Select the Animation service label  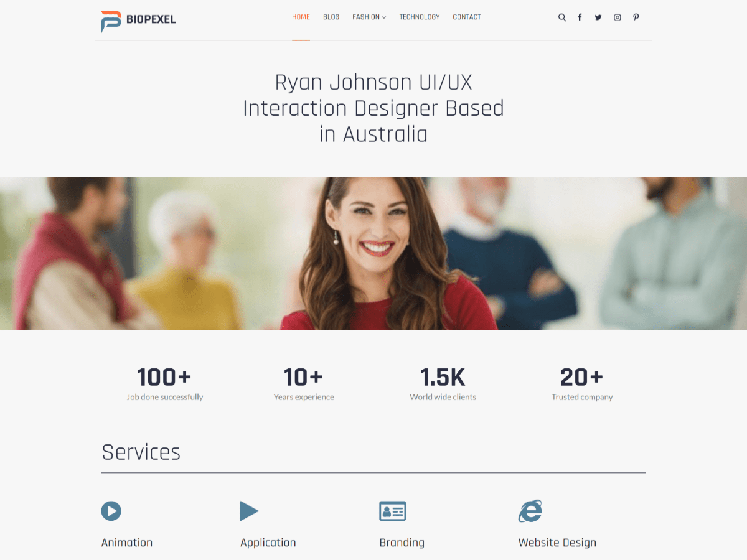point(126,542)
